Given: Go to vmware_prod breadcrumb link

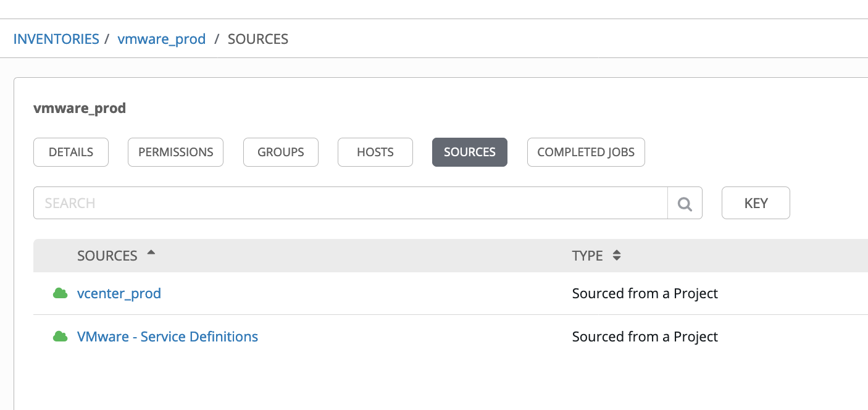Looking at the screenshot, I should (x=162, y=39).
